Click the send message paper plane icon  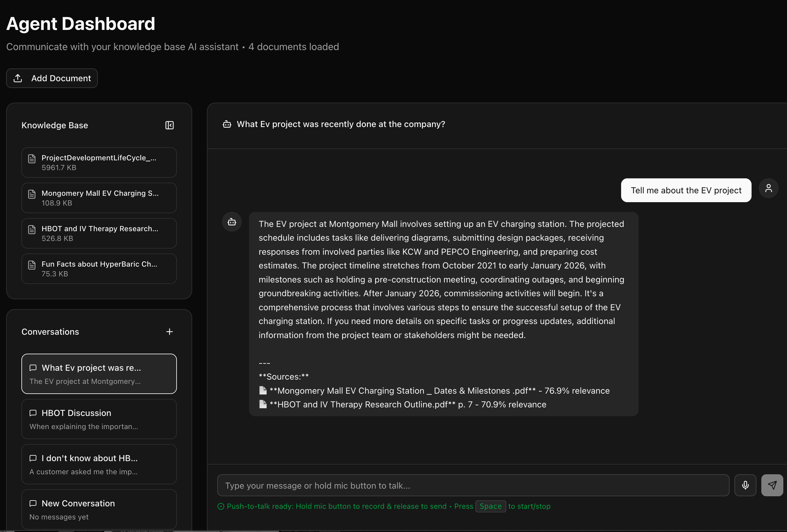click(x=772, y=485)
